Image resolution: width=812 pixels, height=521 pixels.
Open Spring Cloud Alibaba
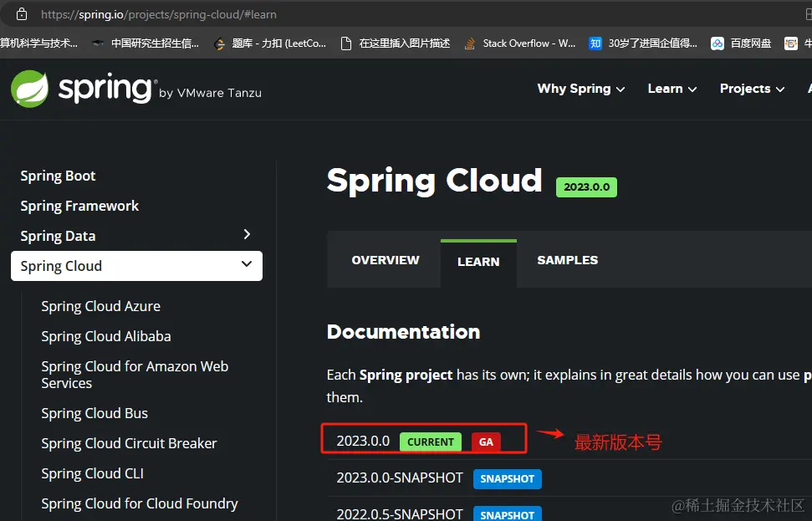(x=106, y=336)
